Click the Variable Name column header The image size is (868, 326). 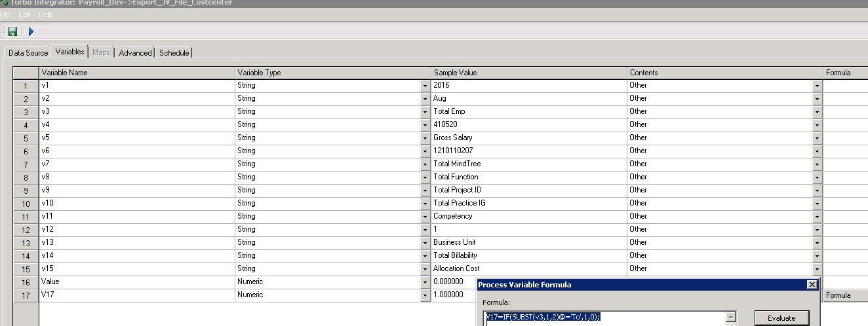click(137, 73)
